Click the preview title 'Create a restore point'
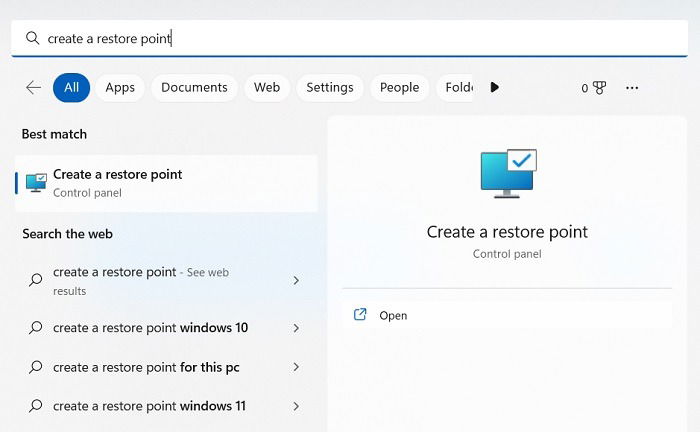 [x=507, y=232]
